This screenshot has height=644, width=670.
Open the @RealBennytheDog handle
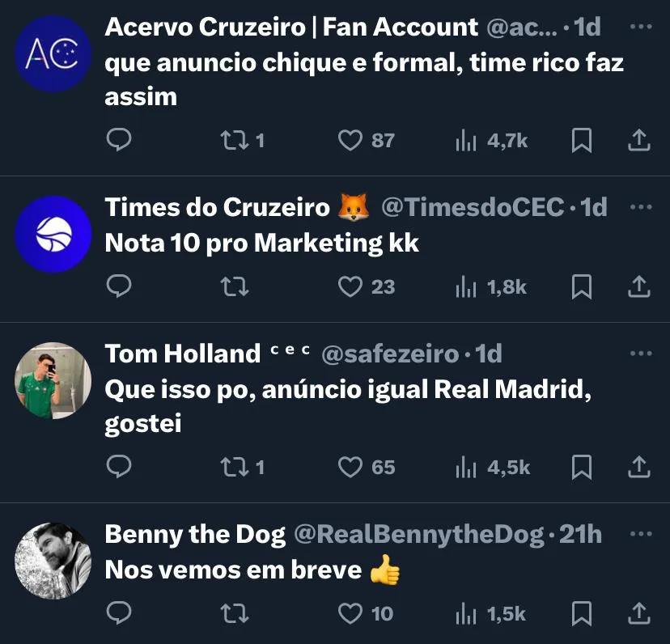[418, 535]
